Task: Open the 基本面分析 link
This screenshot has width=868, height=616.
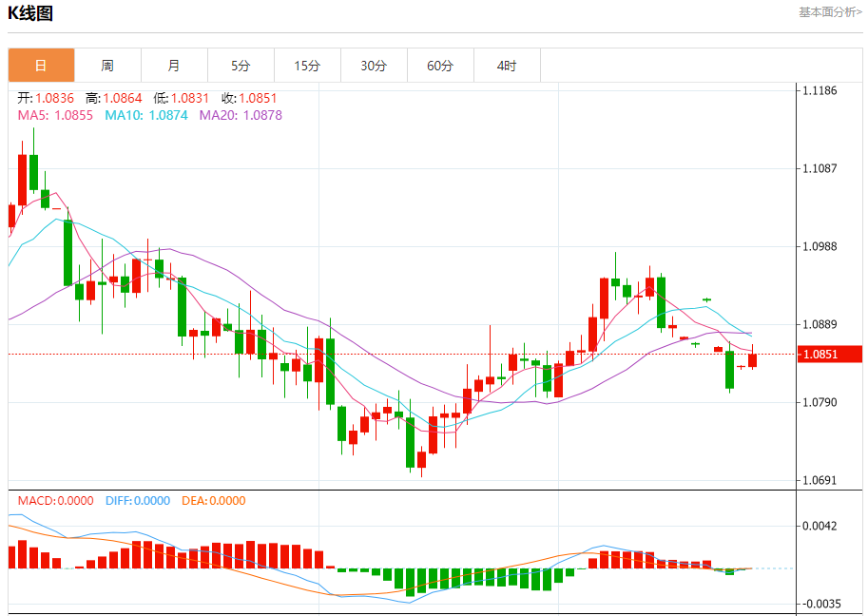Action: [830, 12]
